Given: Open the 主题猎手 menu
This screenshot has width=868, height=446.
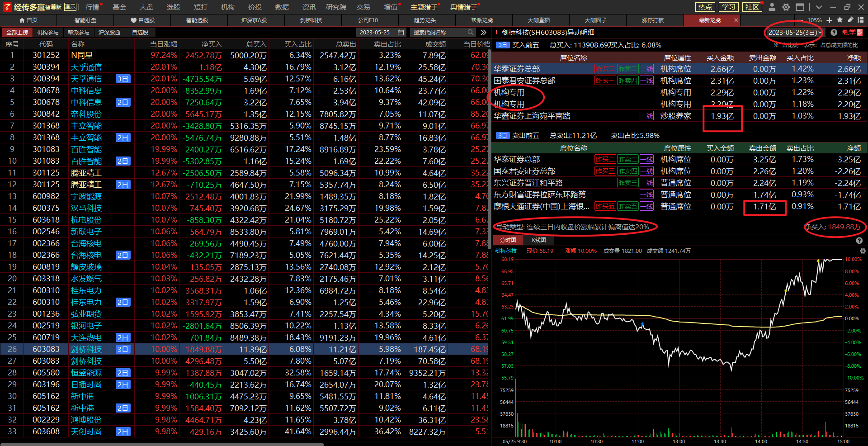Looking at the screenshot, I should [424, 7].
